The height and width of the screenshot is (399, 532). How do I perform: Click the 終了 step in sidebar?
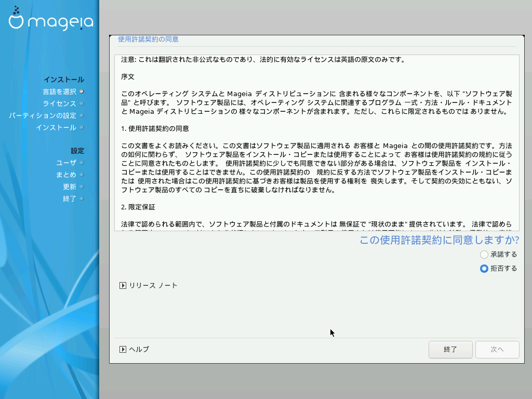70,198
